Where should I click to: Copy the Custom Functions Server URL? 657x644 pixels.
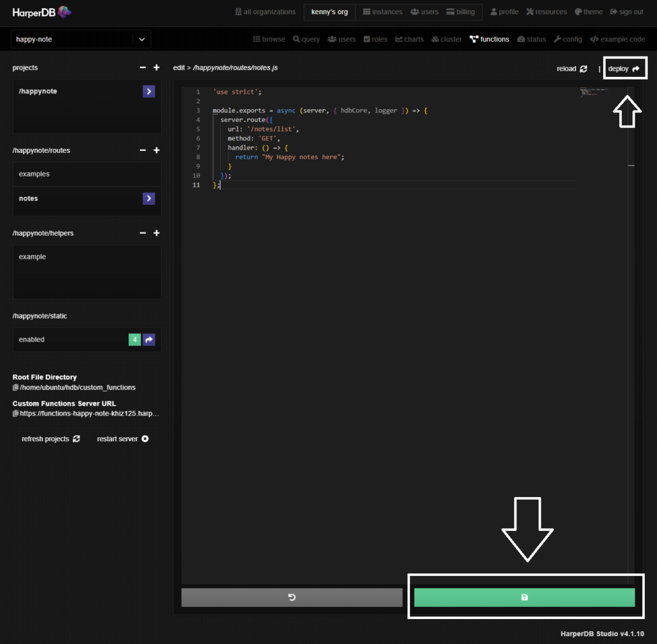(15, 413)
